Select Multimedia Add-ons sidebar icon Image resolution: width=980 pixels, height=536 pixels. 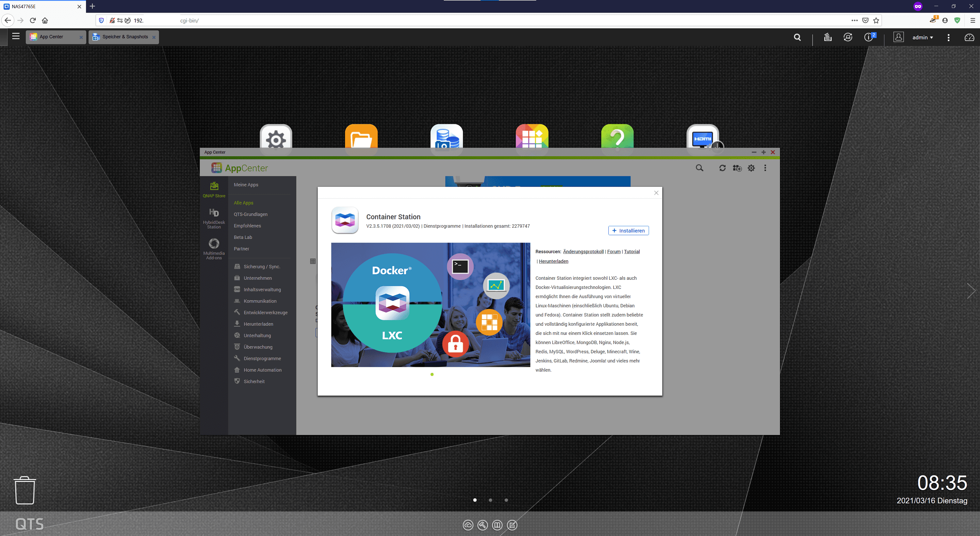tap(214, 249)
